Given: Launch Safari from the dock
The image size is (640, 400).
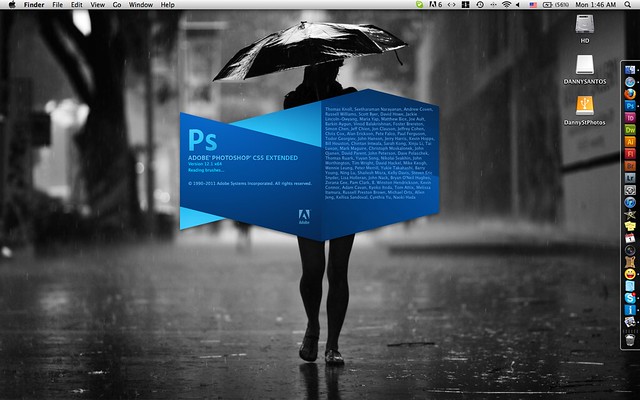Looking at the screenshot, I should pos(630,82).
